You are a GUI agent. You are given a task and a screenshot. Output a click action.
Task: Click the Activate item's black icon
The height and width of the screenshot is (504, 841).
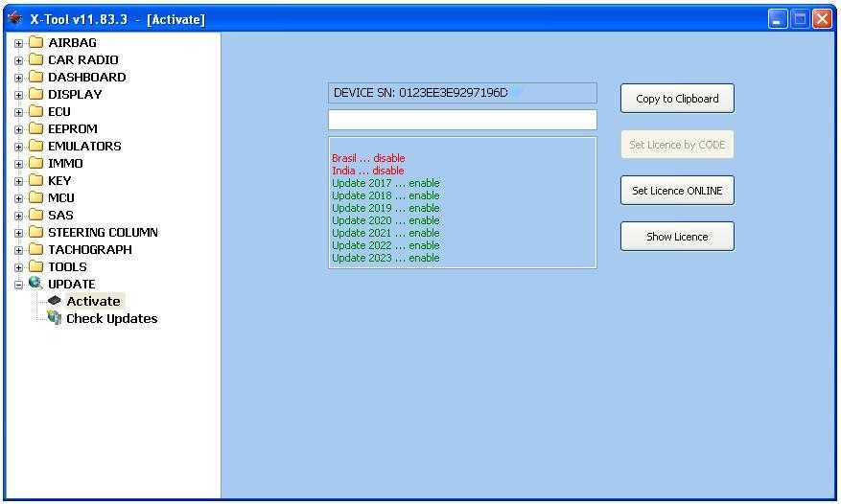click(54, 301)
